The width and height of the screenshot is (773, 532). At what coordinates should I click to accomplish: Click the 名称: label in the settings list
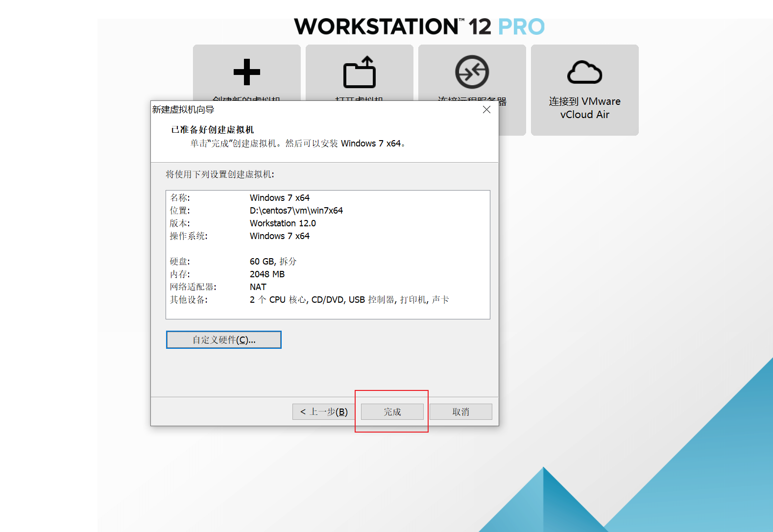coord(180,198)
